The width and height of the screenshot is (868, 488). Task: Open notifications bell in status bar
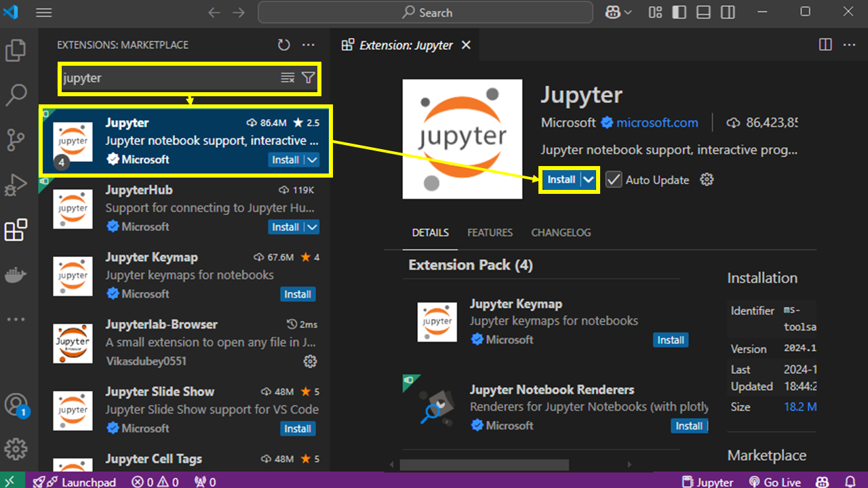tap(848, 482)
